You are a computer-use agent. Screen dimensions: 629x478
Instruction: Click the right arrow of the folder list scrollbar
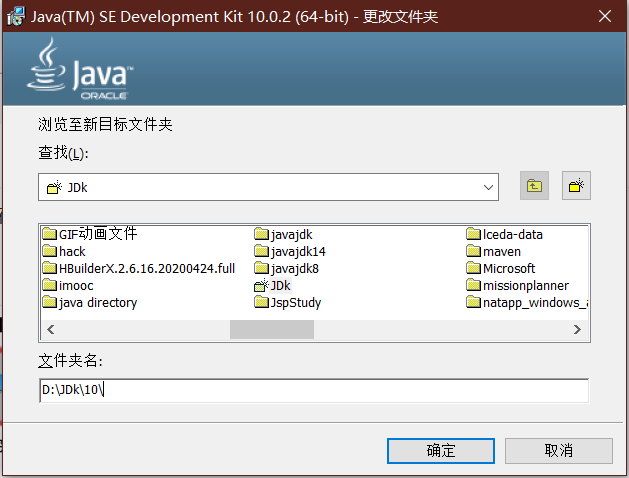(577, 329)
